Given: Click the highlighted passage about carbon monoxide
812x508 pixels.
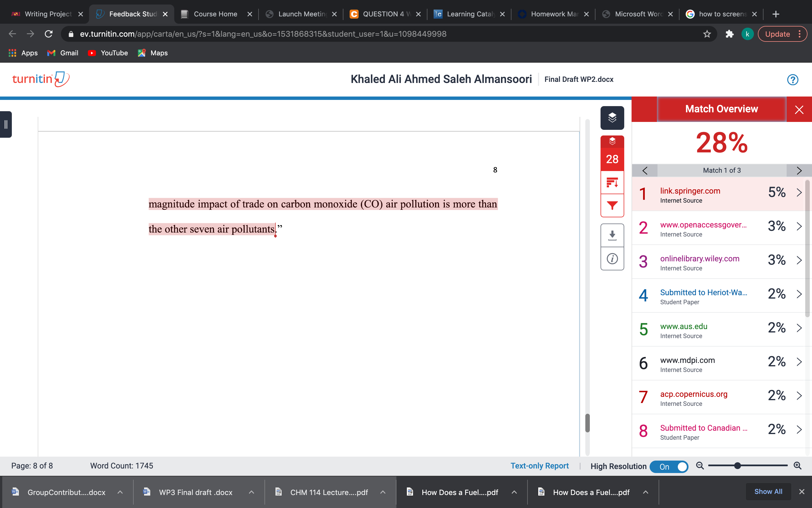Looking at the screenshot, I should (323, 216).
